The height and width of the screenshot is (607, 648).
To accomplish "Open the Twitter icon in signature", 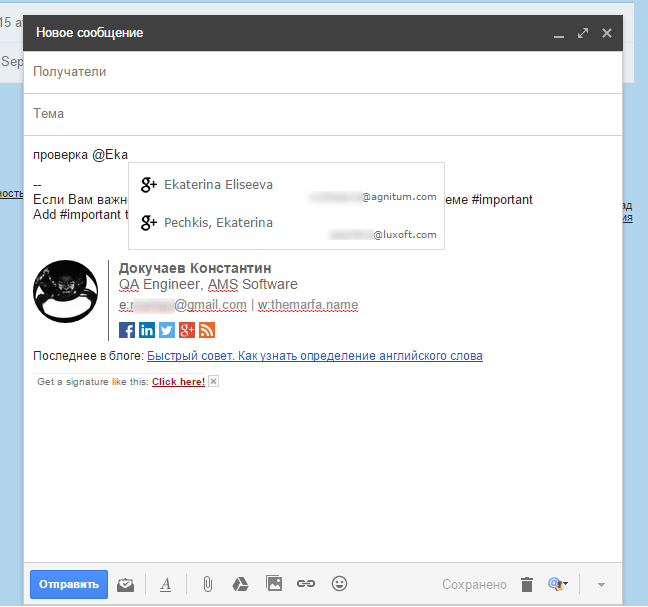I will point(167,330).
